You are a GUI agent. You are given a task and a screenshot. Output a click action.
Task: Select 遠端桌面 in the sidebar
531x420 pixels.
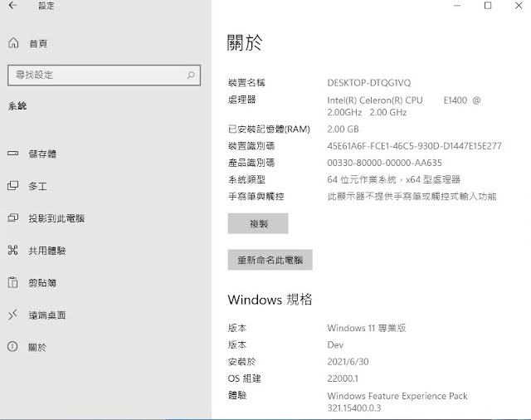(47, 315)
